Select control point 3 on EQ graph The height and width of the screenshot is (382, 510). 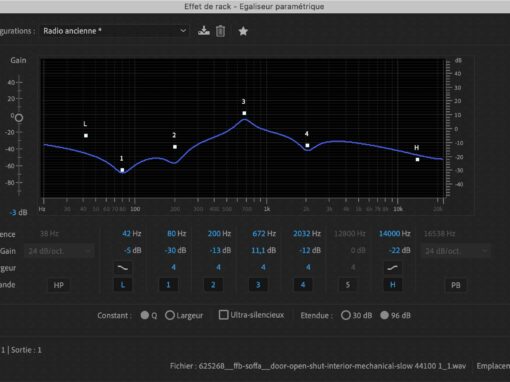point(244,113)
